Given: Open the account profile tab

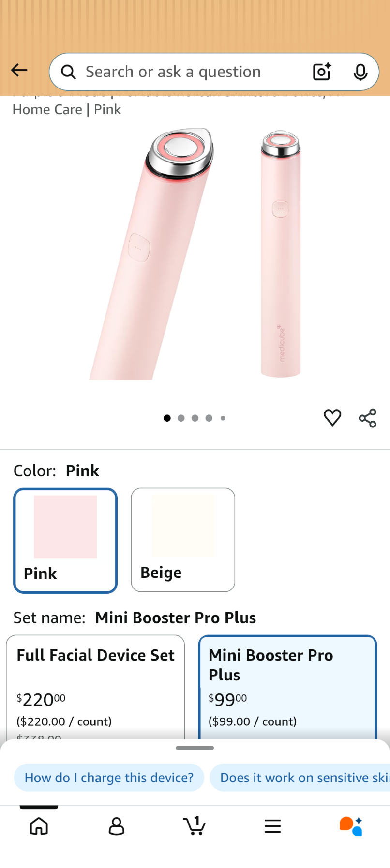Looking at the screenshot, I should (x=117, y=826).
